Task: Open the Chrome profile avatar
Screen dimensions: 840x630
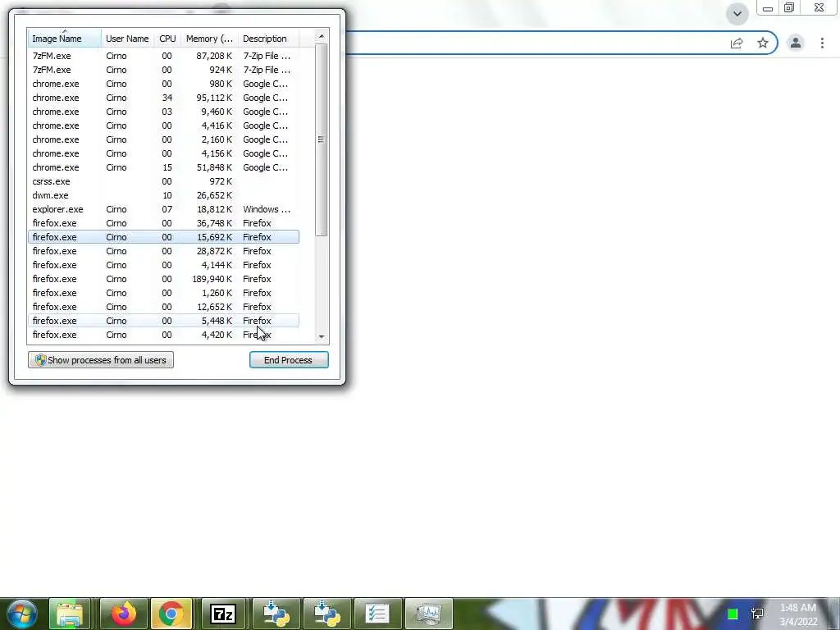Action: pos(796,43)
